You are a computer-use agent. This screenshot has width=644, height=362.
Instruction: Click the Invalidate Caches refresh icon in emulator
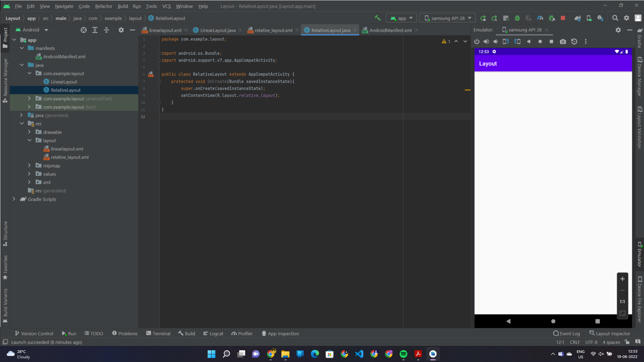click(574, 42)
